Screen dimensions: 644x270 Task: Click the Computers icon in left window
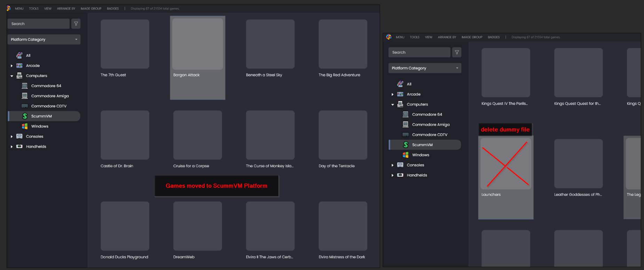tap(19, 76)
